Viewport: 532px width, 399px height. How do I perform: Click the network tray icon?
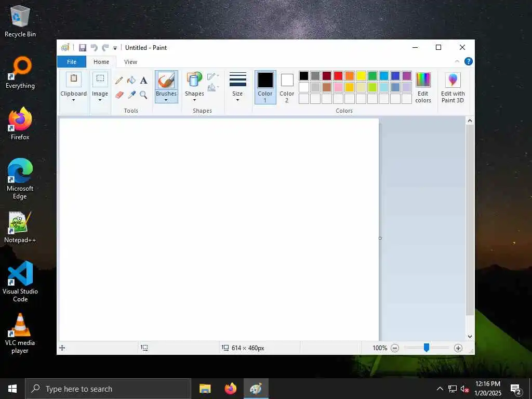point(453,389)
